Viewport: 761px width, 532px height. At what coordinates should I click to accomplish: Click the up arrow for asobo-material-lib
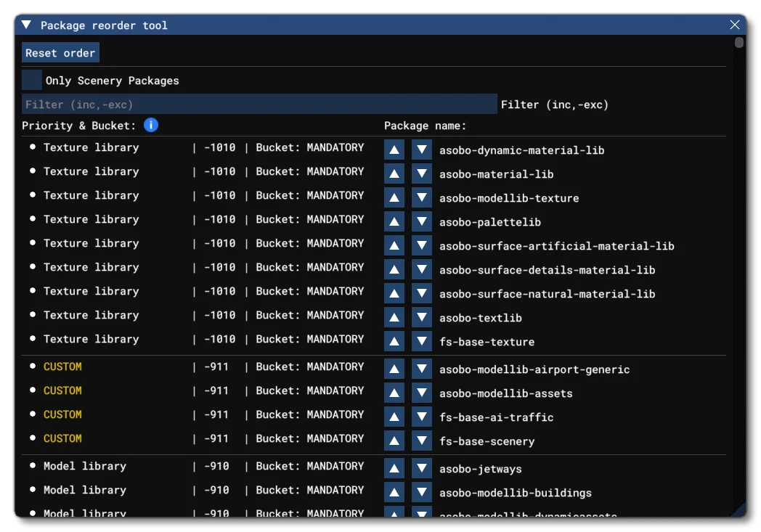394,173
